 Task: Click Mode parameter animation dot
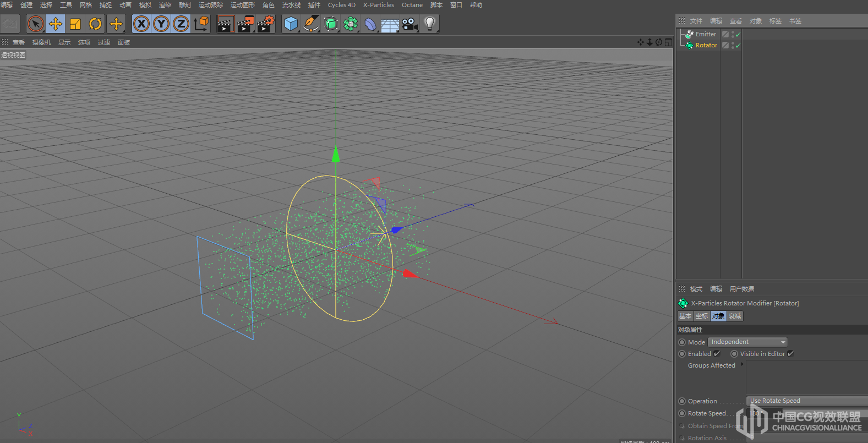pos(682,342)
